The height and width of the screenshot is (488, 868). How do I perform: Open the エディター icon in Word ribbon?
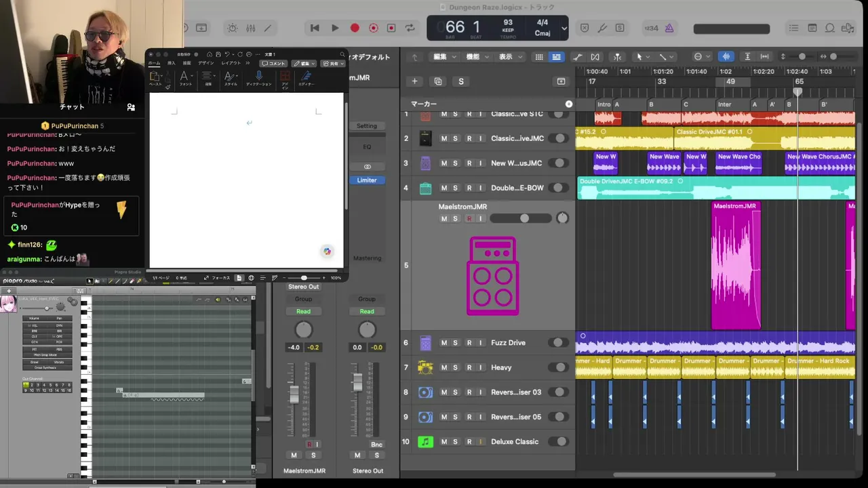[x=307, y=77]
